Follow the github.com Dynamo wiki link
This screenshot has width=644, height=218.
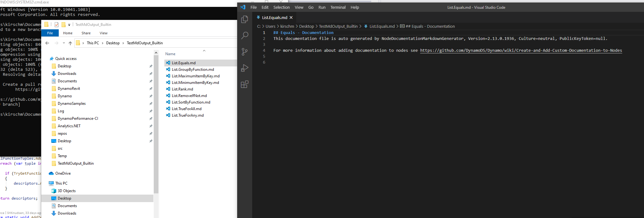(x=521, y=51)
